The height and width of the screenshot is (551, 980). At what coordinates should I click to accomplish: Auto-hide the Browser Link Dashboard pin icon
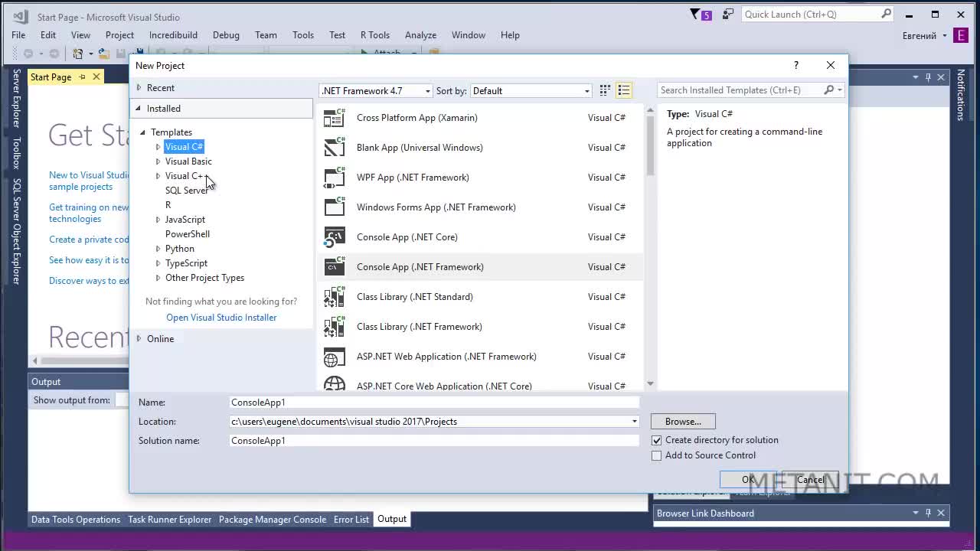[928, 513]
